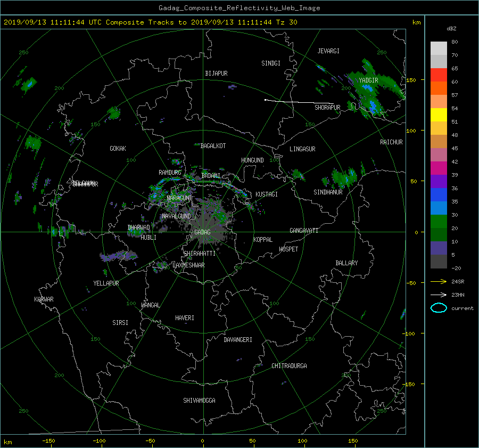Click the KOPPAL label
Viewport: 479px width, 448px height.
[x=263, y=240]
